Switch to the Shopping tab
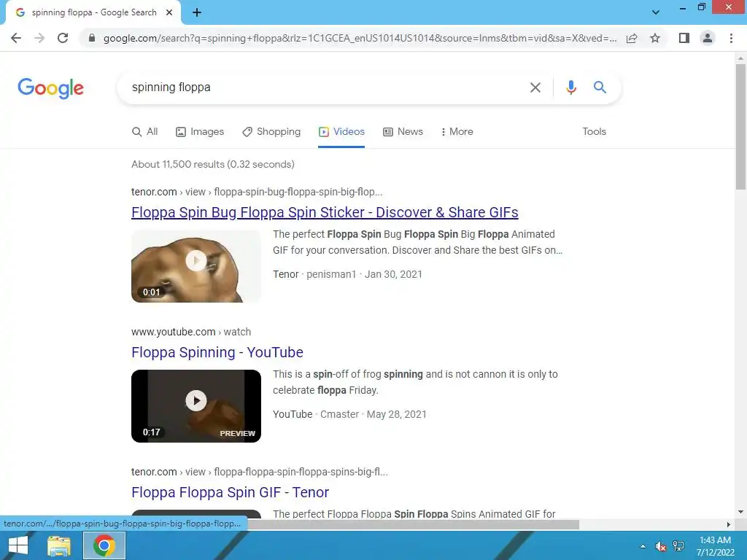 click(271, 132)
